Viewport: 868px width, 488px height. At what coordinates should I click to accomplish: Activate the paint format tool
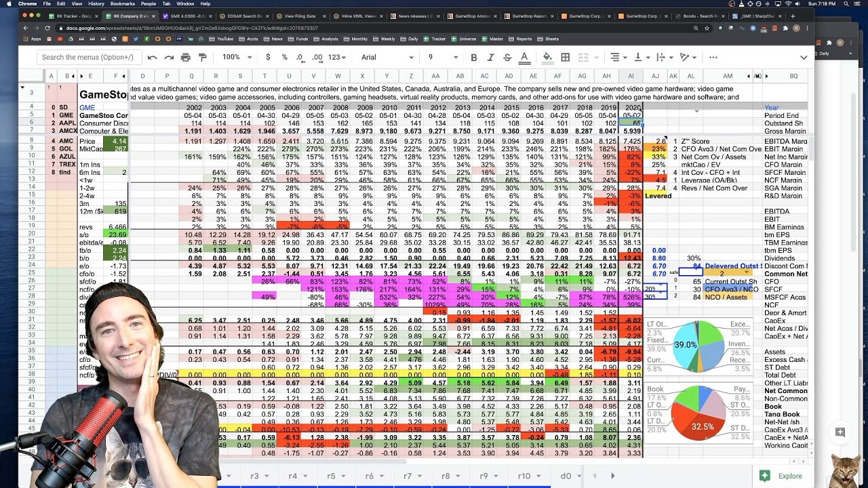click(202, 58)
